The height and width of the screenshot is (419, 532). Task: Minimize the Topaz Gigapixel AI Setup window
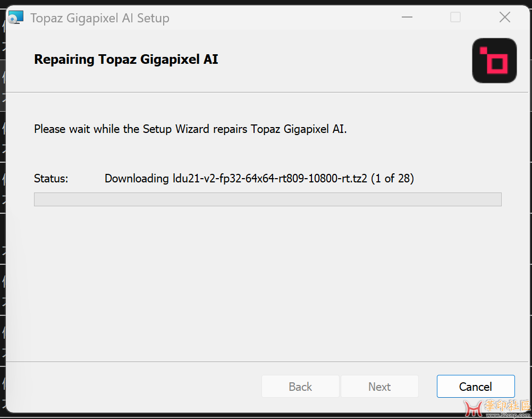(x=407, y=18)
